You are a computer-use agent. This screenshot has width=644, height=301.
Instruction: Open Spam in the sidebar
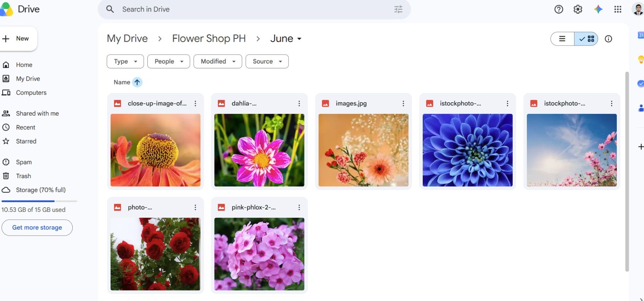tap(24, 162)
